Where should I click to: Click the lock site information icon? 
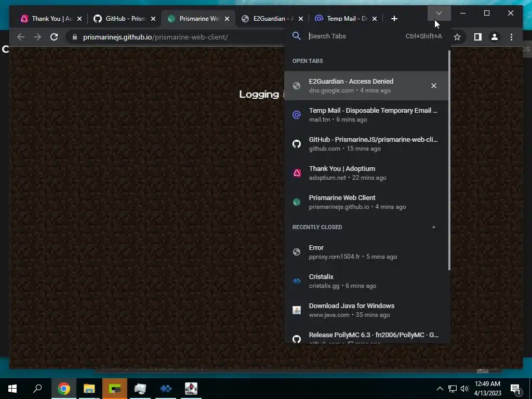pos(75,37)
